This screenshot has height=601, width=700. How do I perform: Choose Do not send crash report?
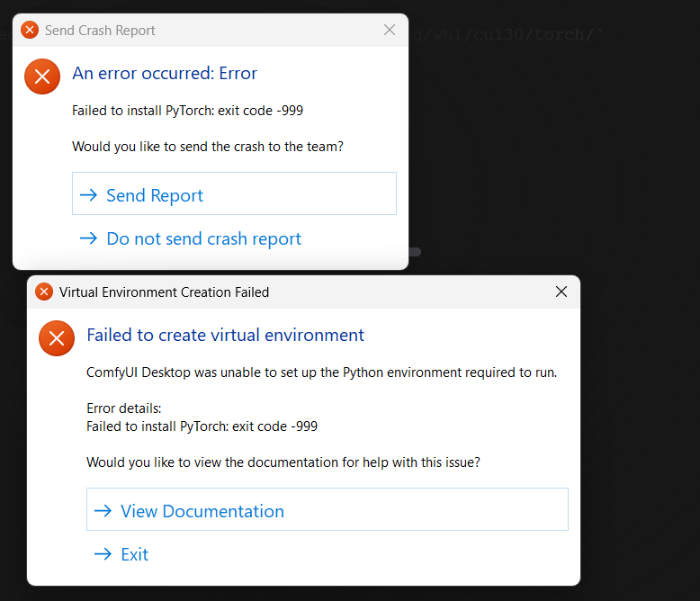(x=203, y=238)
